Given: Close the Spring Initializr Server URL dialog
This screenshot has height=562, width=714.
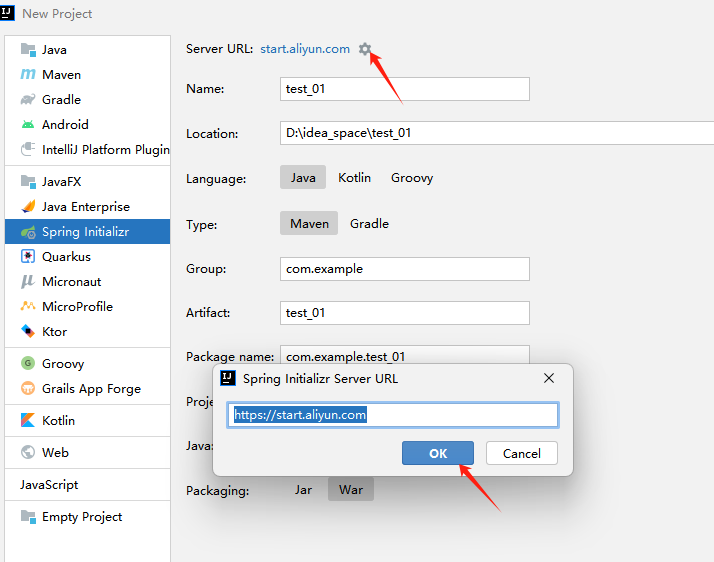Looking at the screenshot, I should coord(549,378).
